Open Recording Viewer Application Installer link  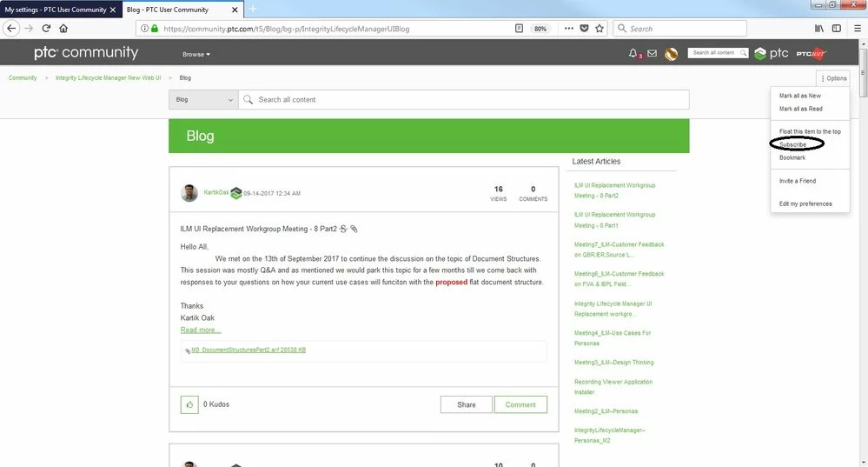tap(613, 387)
